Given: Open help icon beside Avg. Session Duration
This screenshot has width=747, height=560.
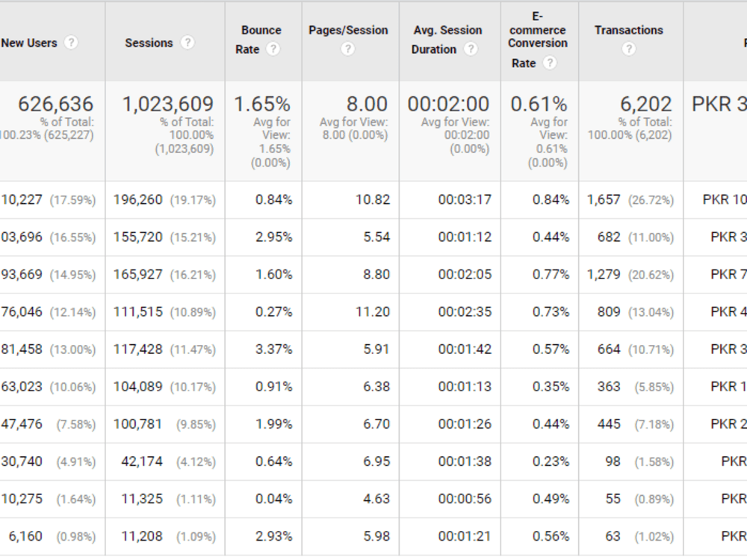Looking at the screenshot, I should tap(471, 49).
